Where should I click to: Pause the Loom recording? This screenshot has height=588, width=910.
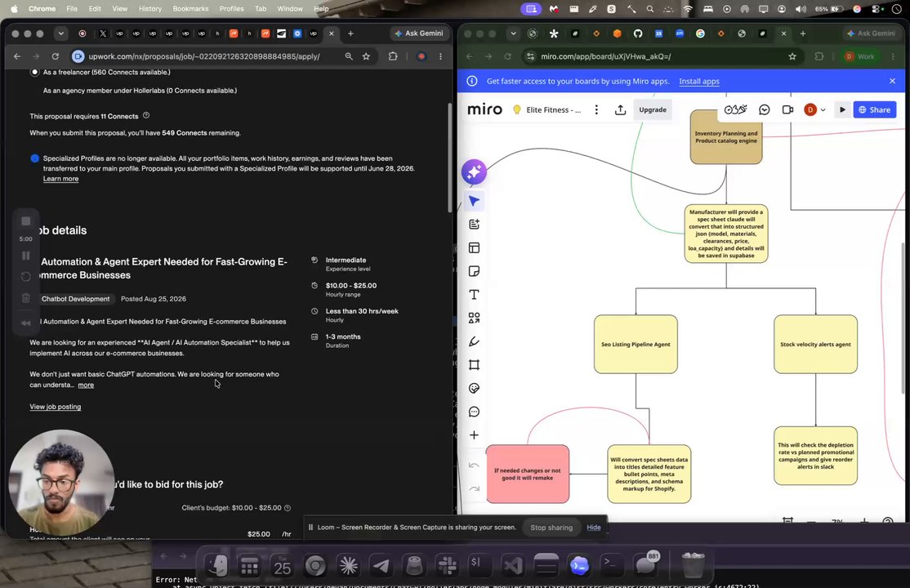pos(25,256)
